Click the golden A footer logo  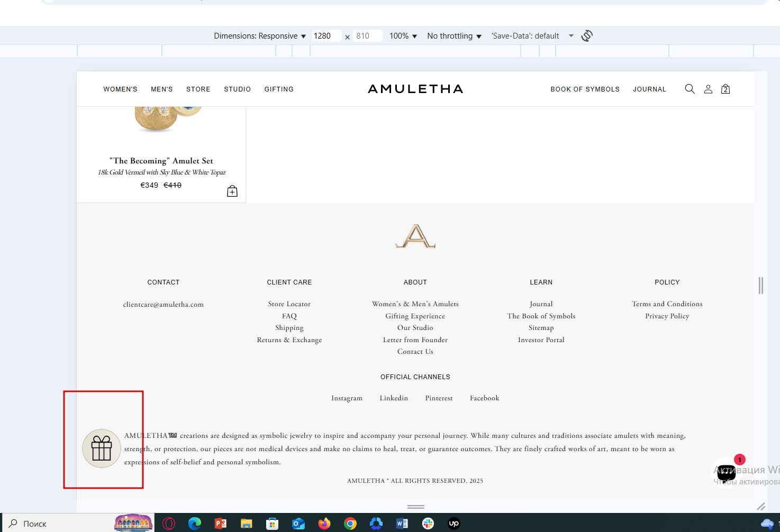point(415,236)
